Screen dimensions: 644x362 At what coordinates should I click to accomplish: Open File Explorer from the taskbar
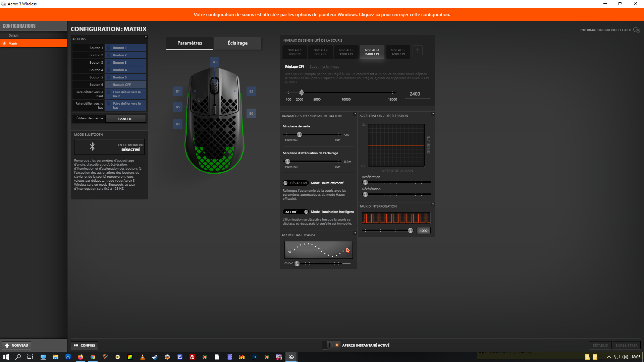tap(56, 357)
